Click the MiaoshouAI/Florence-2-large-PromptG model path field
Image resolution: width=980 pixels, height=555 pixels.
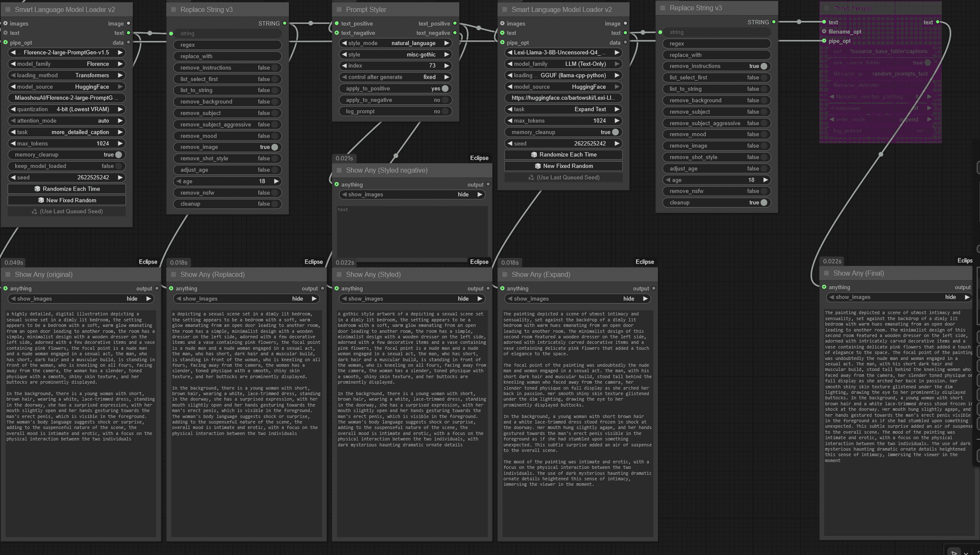click(x=67, y=98)
